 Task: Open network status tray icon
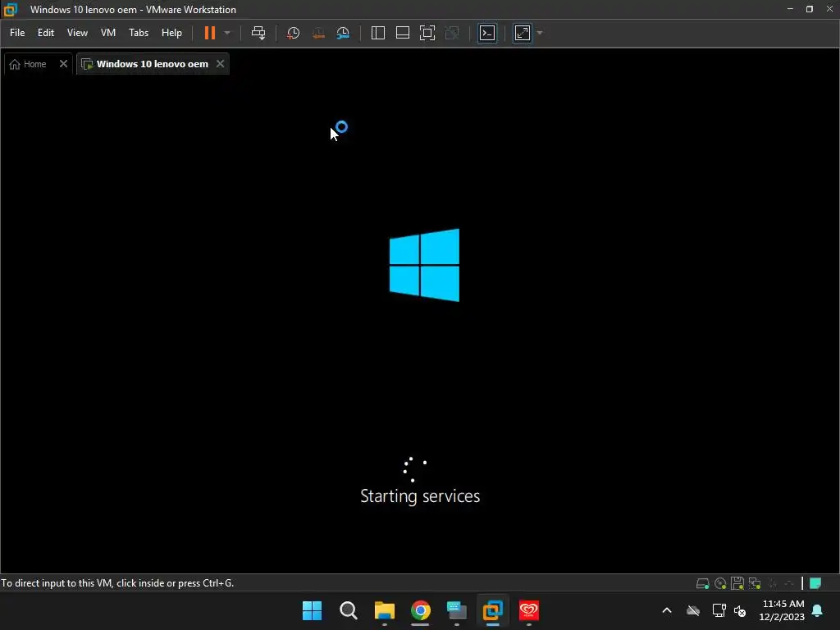[x=719, y=610]
